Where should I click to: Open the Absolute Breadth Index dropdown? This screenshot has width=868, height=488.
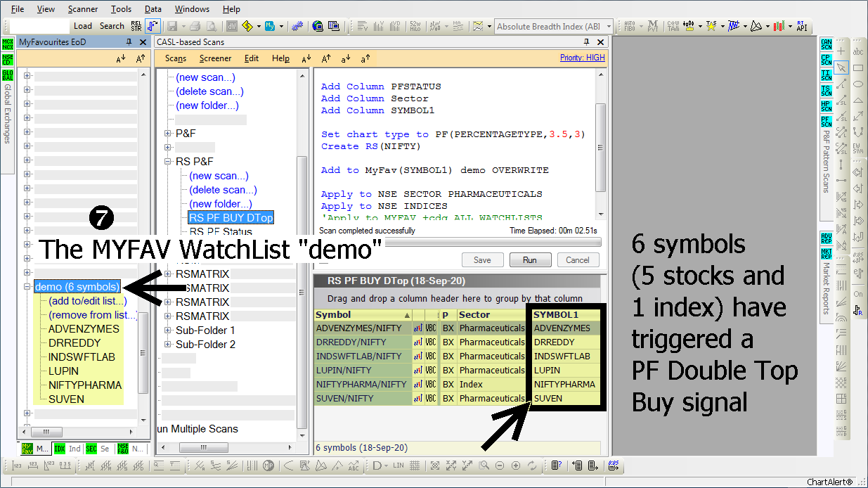point(609,27)
